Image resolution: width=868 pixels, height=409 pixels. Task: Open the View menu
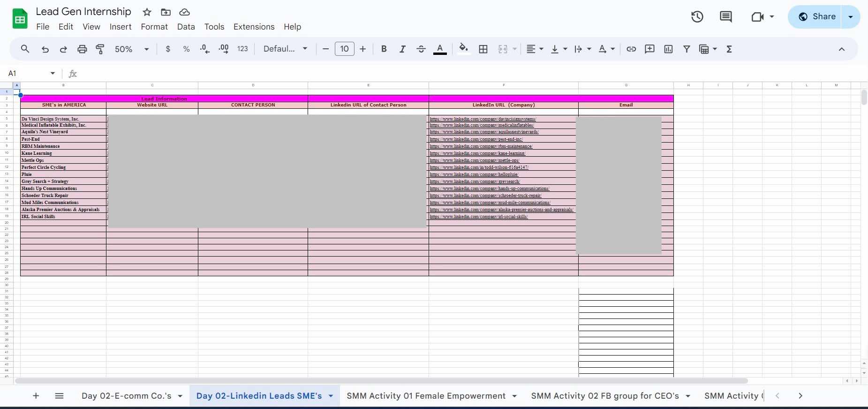91,27
